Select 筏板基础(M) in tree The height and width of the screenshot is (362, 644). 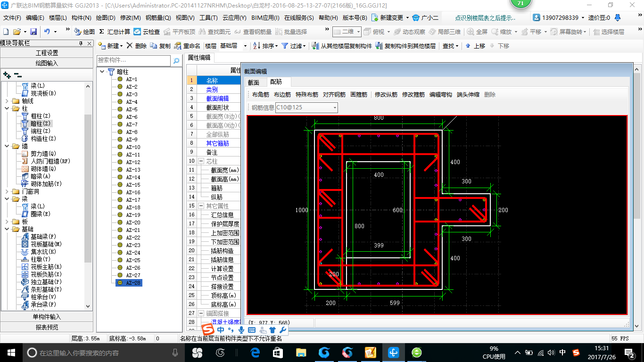pyautogui.click(x=41, y=244)
